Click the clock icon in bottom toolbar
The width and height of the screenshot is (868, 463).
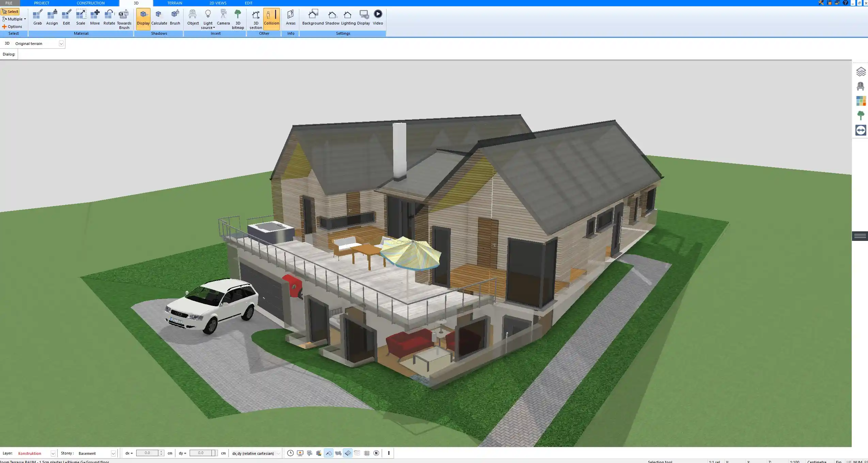coord(290,453)
